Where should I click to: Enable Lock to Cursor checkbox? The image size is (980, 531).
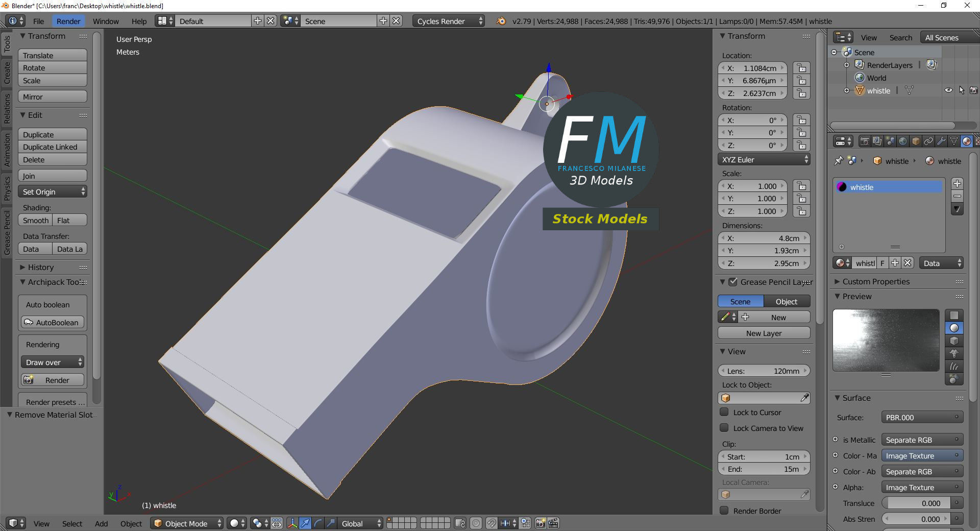point(724,412)
